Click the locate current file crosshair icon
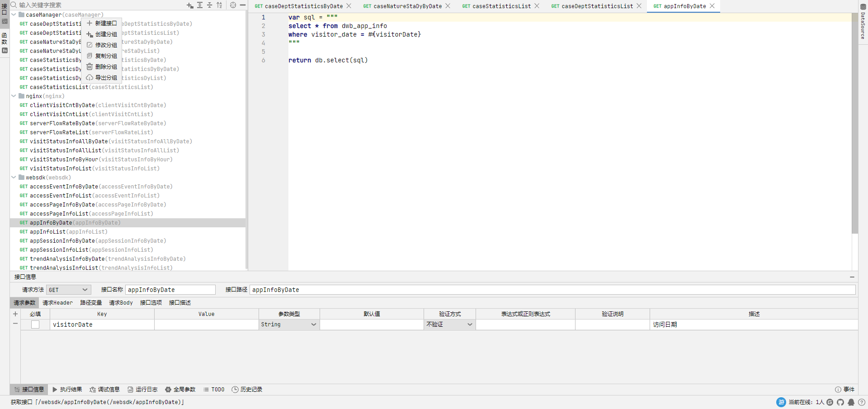Screen dimensions: 868x409 click(233, 5)
